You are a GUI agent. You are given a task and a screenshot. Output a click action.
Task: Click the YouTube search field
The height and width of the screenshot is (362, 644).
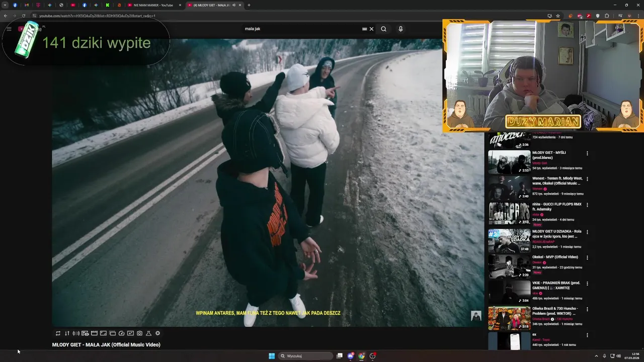[302, 29]
